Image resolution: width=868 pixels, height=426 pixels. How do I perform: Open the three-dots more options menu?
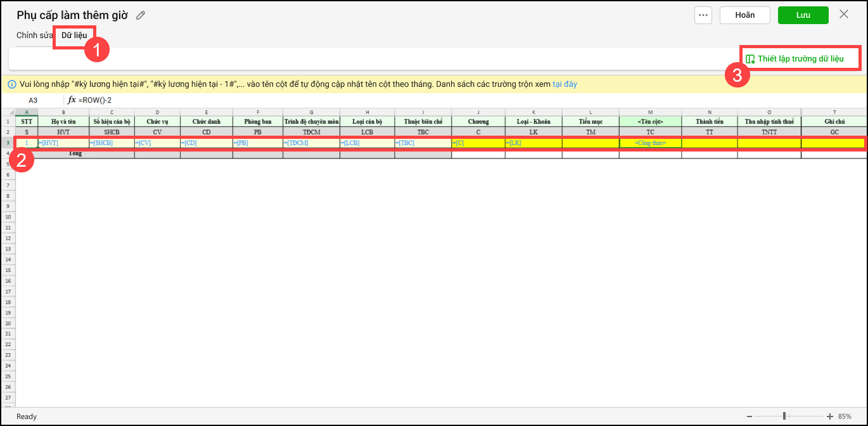coord(703,15)
